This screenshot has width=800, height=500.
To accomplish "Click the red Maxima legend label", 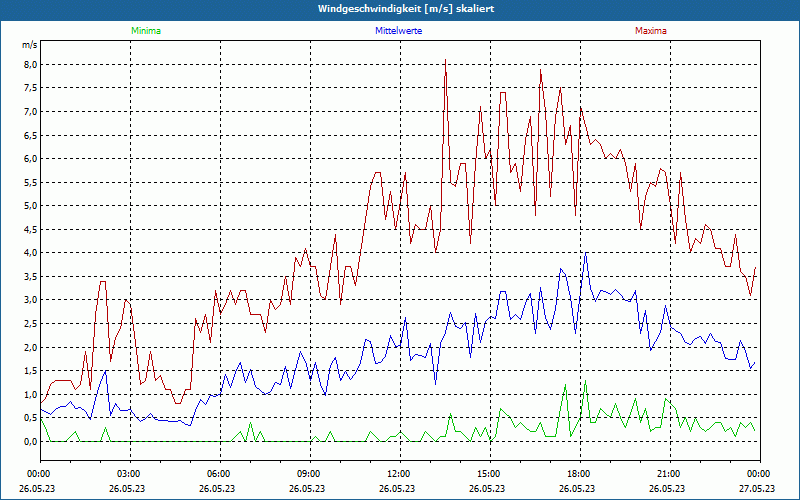I will point(651,31).
